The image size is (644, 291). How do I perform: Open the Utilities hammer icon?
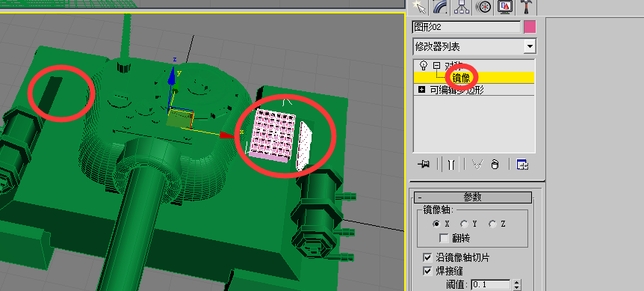(x=526, y=6)
